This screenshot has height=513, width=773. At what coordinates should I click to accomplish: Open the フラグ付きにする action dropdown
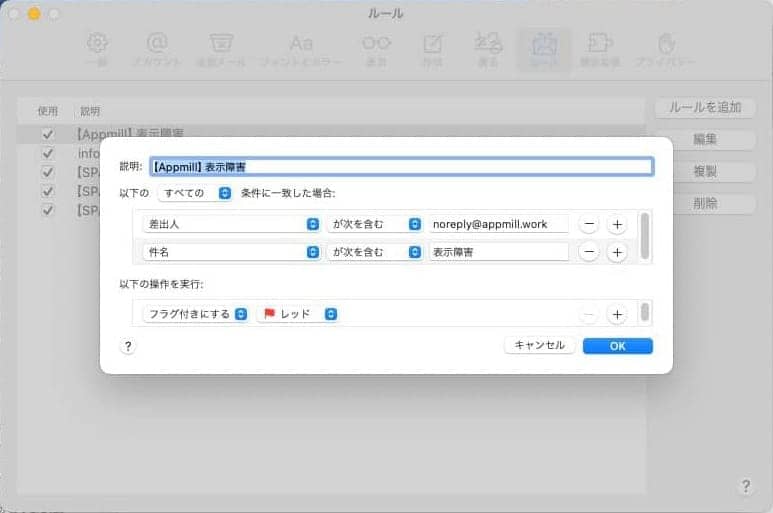coord(195,314)
